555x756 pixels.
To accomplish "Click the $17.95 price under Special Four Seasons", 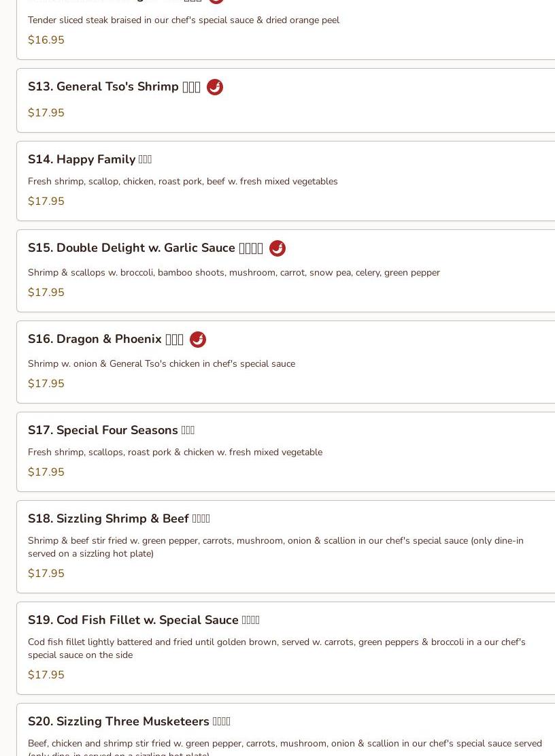I will [46, 472].
